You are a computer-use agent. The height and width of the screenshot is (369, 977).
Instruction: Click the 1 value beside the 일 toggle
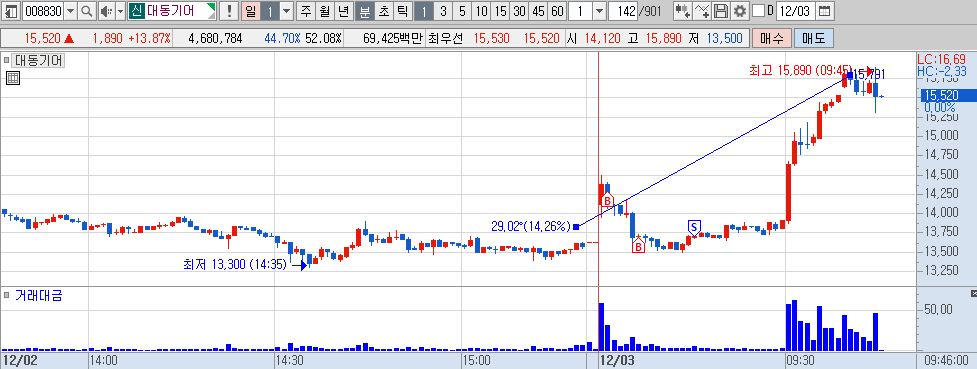269,11
